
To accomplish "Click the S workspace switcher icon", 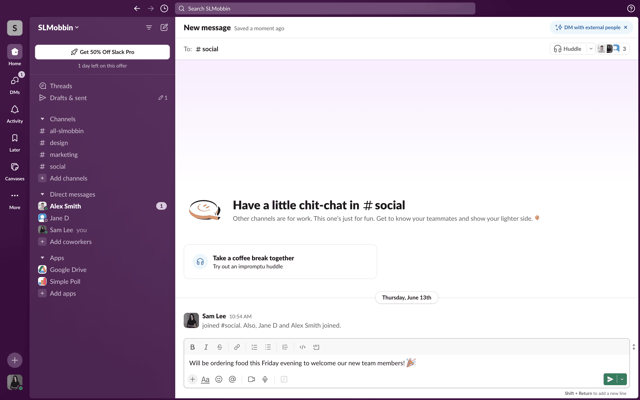I will [x=15, y=28].
